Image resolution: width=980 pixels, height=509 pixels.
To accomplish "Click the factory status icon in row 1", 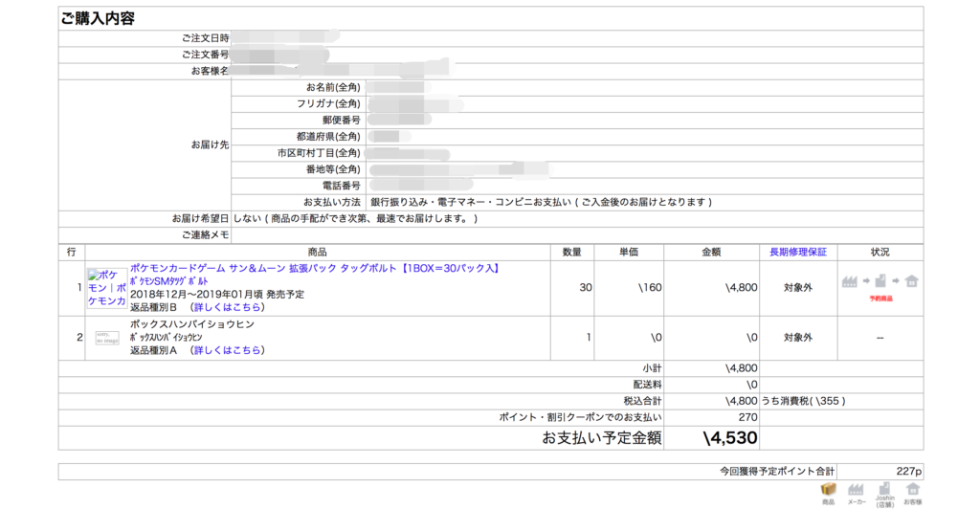I will tap(850, 281).
